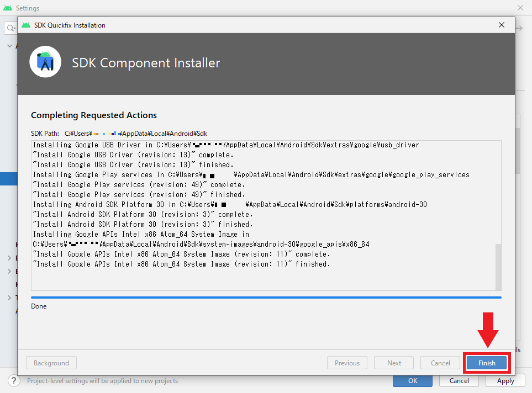Click the Background button
This screenshot has height=393, width=532.
pos(51,363)
